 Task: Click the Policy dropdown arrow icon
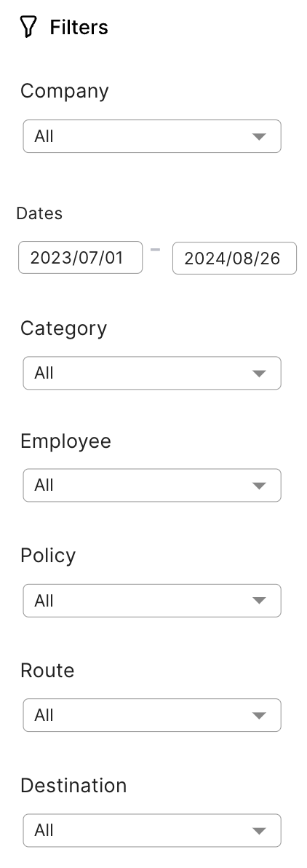[x=259, y=601]
